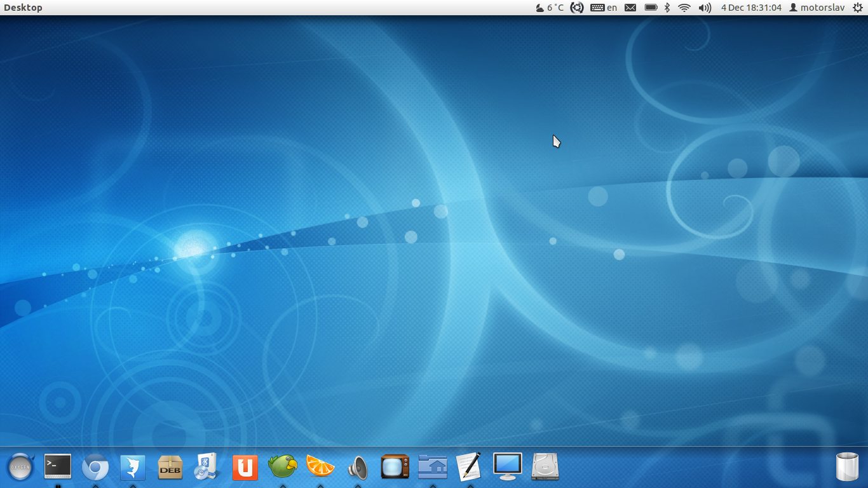Click the hard disk drive dock icon
868x488 pixels.
point(545,467)
